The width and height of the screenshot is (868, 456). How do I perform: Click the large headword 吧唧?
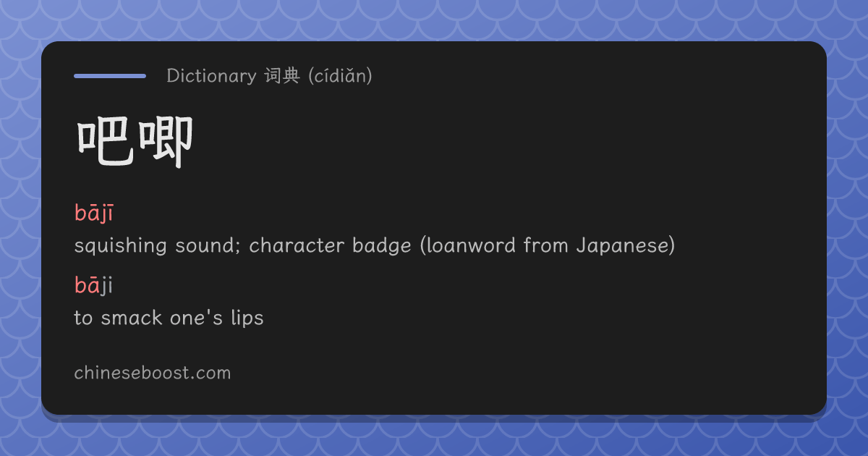coord(135,142)
